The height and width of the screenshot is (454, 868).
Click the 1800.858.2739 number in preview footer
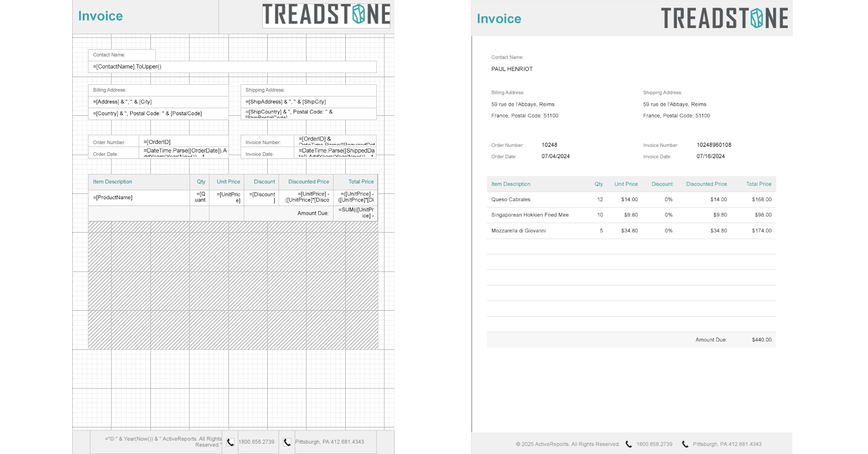pyautogui.click(x=654, y=444)
